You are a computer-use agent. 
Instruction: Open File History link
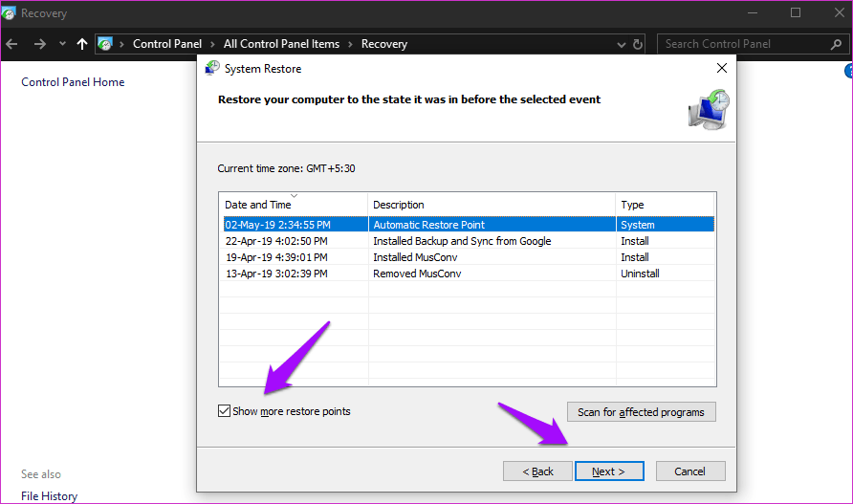pos(49,495)
